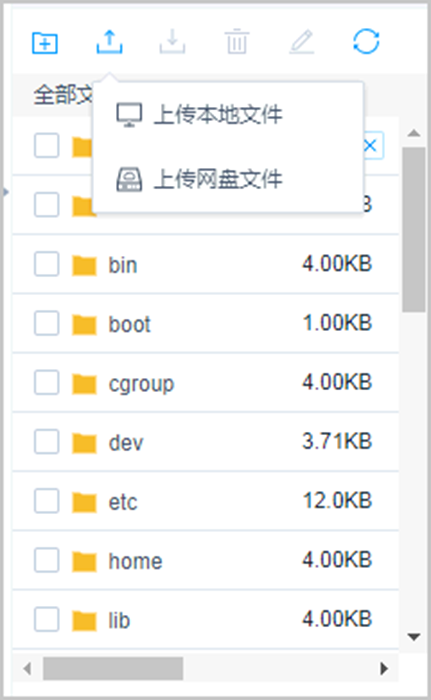
Task: Click the new folder icon
Action: tap(45, 43)
